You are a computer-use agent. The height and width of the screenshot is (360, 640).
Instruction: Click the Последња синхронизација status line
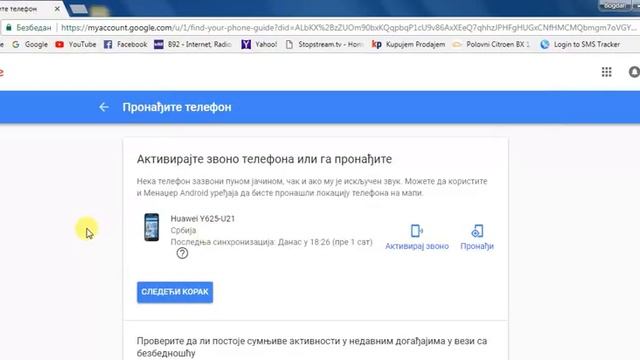point(271,242)
